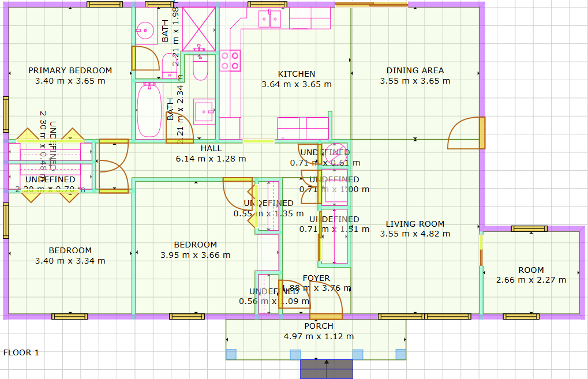Image resolution: width=588 pixels, height=379 pixels.
Task: Select the double doors at hall's left end
Action: [114, 166]
